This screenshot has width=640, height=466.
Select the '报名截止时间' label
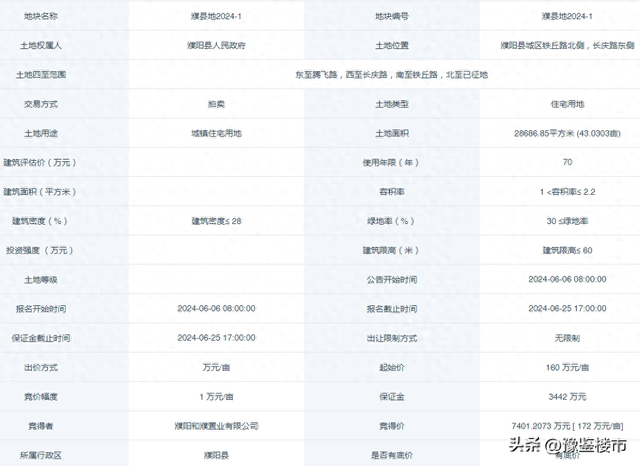click(392, 309)
